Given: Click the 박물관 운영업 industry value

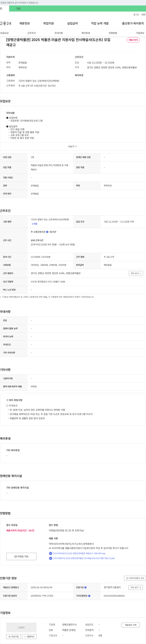Looking at the screenshot, I should coord(69,630).
